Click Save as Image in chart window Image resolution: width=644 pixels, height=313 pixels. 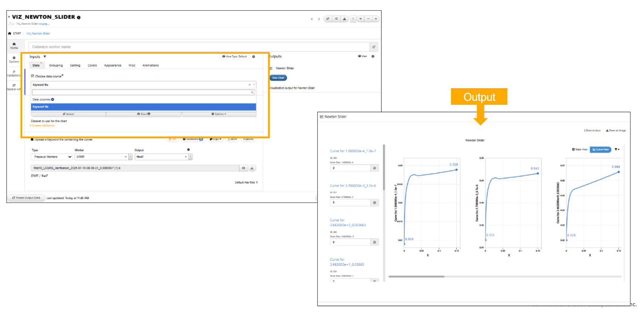(x=616, y=130)
